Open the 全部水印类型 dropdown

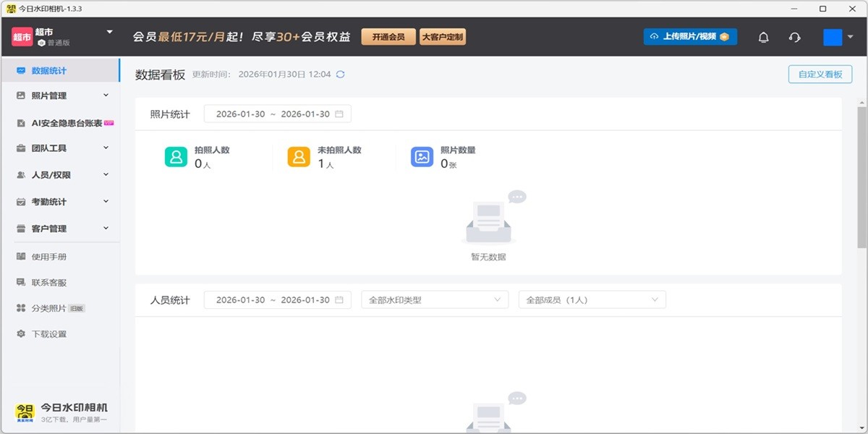point(434,299)
